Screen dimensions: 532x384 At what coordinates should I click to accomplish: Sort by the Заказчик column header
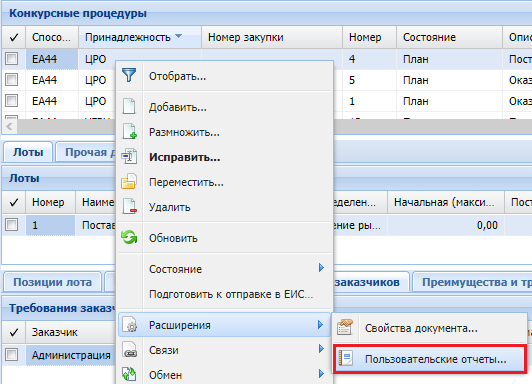pos(70,332)
